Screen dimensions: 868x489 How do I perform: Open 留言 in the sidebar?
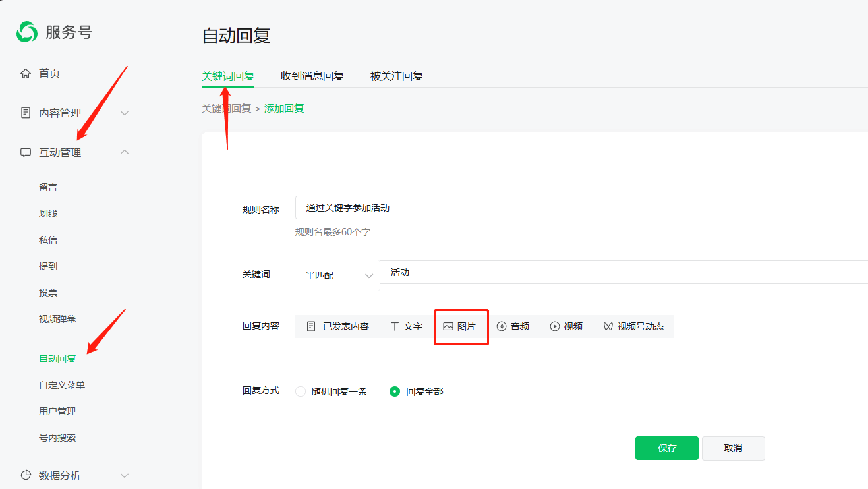coord(48,187)
